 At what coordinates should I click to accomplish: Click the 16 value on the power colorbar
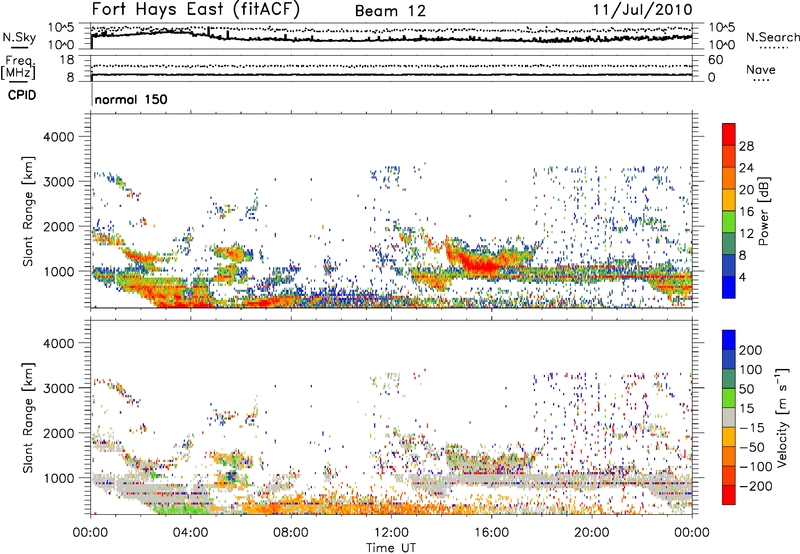coord(746,212)
